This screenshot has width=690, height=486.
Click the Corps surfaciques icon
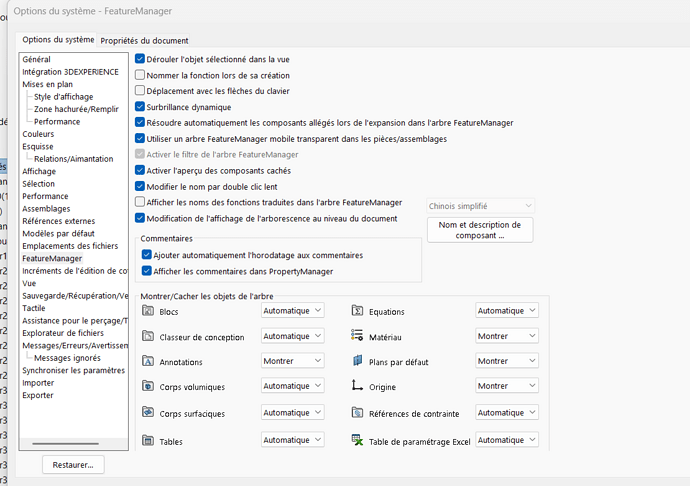148,412
